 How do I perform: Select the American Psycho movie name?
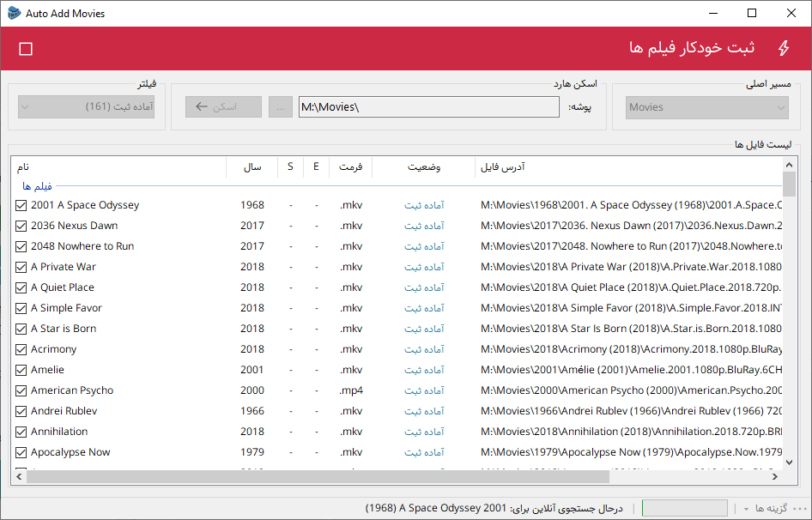(72, 390)
